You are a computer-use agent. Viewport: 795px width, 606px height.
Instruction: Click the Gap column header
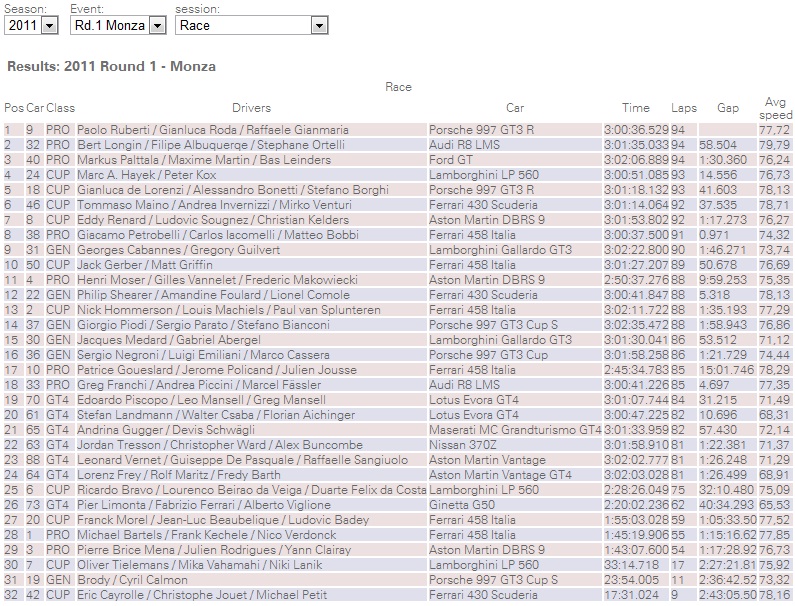727,108
